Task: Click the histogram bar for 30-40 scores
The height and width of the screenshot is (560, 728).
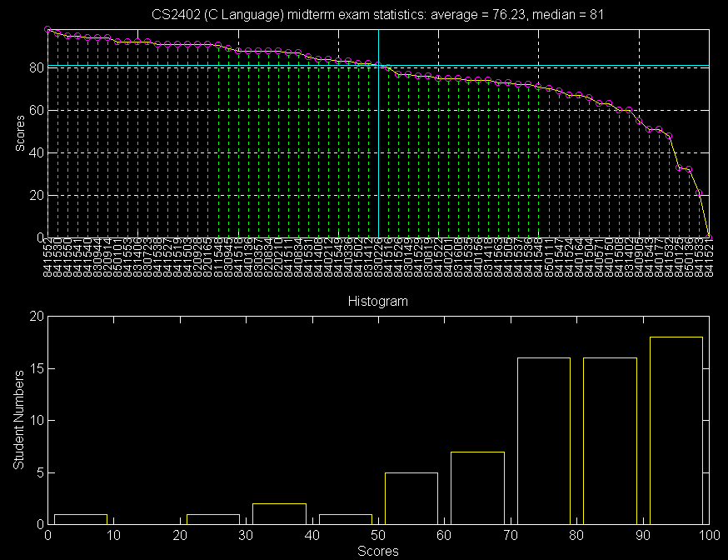Action: [x=279, y=513]
